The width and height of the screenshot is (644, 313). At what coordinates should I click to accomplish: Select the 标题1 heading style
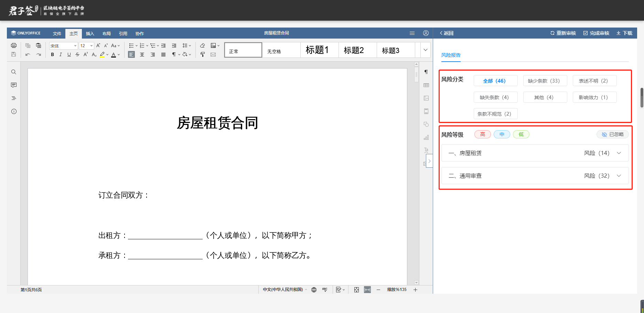[317, 50]
